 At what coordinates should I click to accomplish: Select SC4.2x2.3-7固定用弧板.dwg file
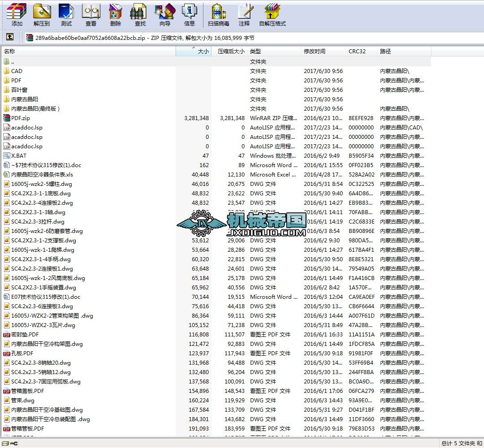[x=216, y=381]
